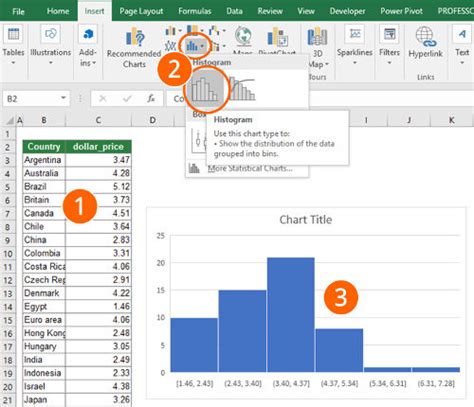Click the Tables icon
This screenshot has height=407, width=474.
(13, 35)
